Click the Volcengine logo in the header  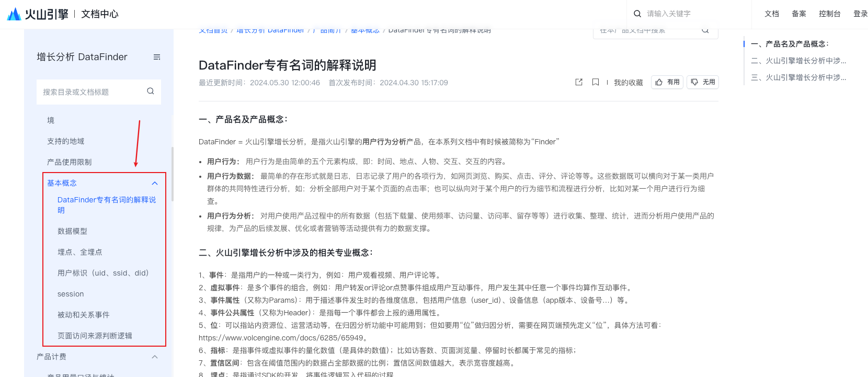(x=38, y=14)
